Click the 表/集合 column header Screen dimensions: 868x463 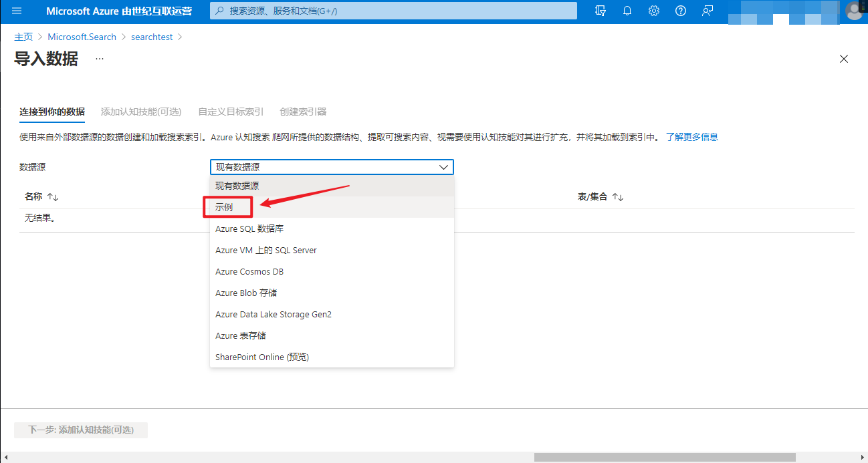click(592, 198)
